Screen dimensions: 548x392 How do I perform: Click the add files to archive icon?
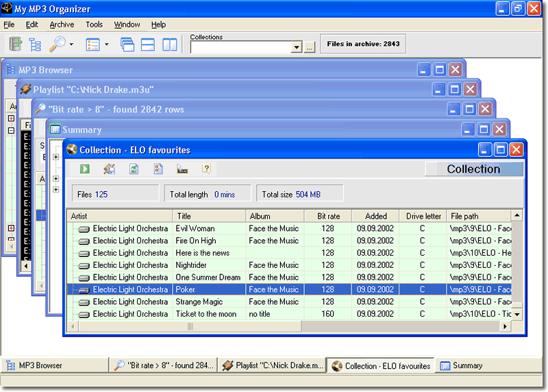click(x=15, y=45)
